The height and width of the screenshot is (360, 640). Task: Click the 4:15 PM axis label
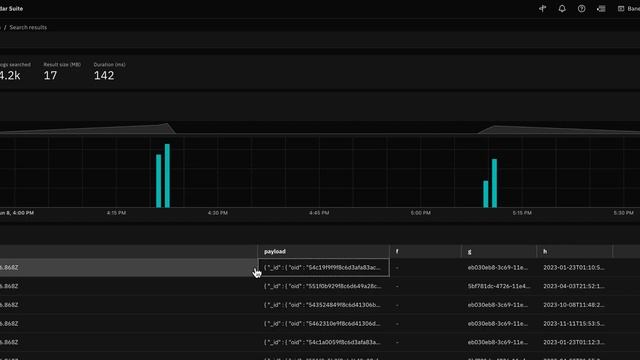pos(116,213)
